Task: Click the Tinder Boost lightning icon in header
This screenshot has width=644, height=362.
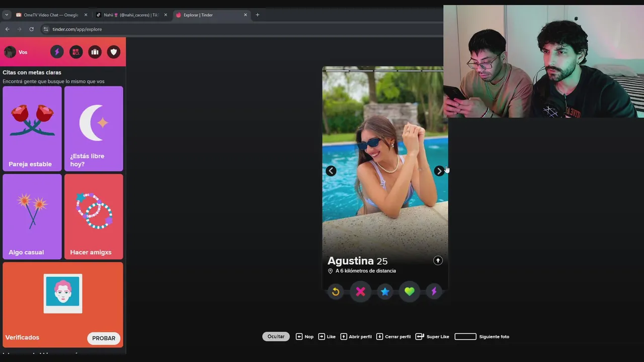Action: 57,52
